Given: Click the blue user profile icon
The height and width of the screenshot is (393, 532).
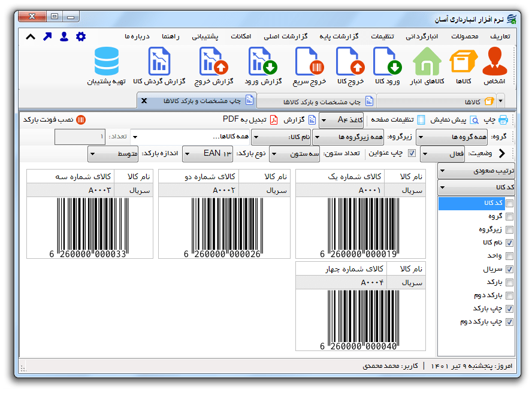Looking at the screenshot, I should 64,37.
